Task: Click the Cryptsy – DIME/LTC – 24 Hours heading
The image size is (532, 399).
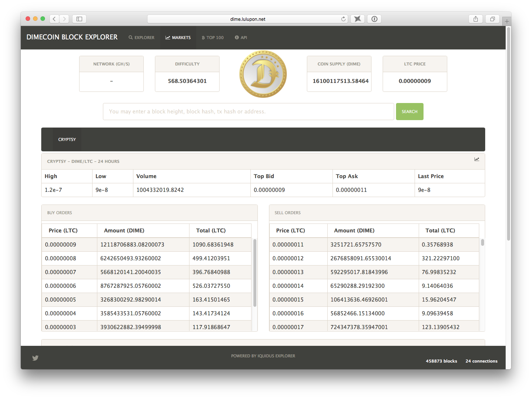Action: 83,161
